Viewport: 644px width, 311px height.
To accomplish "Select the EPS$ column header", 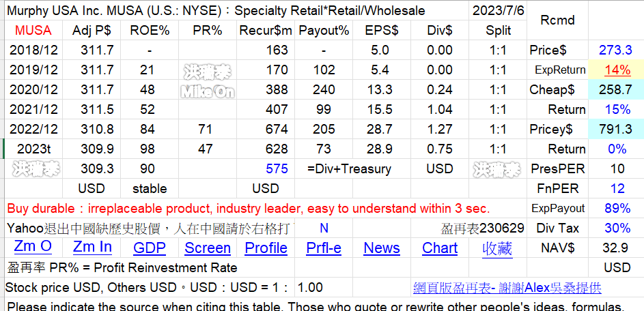I will tap(382, 31).
